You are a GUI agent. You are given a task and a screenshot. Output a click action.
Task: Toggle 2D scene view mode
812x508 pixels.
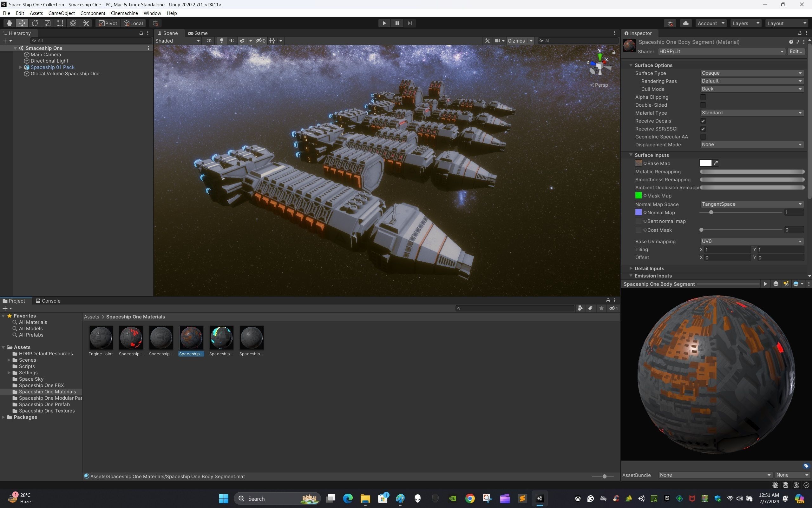pyautogui.click(x=209, y=41)
